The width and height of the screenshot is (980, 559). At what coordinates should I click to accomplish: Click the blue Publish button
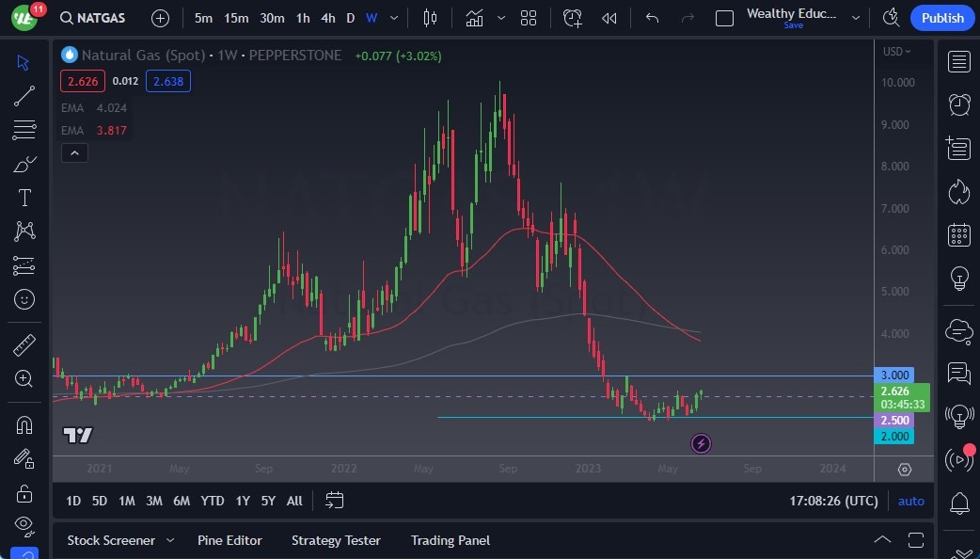(x=941, y=18)
